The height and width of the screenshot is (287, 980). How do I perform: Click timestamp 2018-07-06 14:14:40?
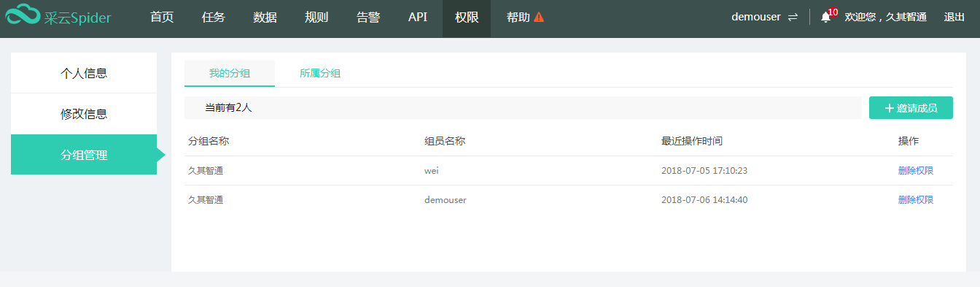(x=704, y=200)
